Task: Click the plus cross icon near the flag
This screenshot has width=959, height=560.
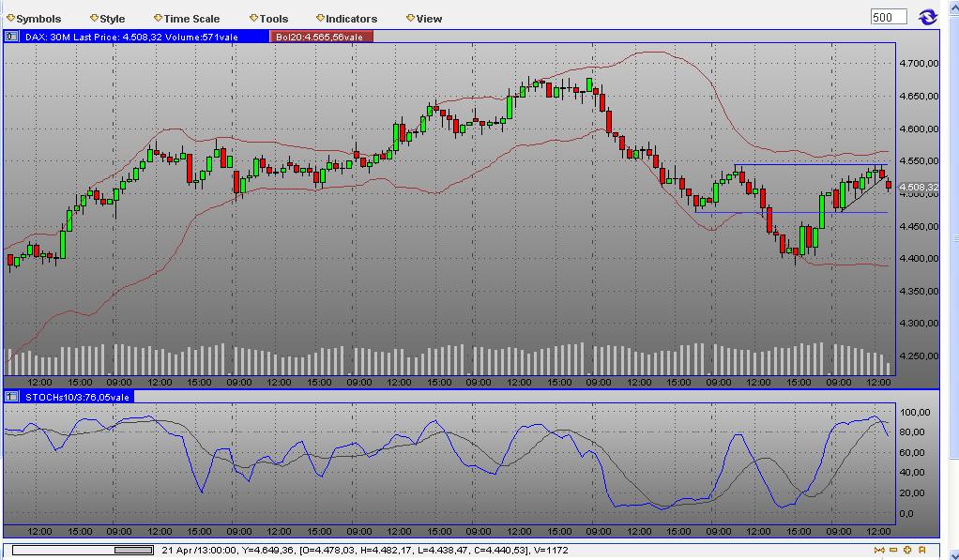Action: 907,551
